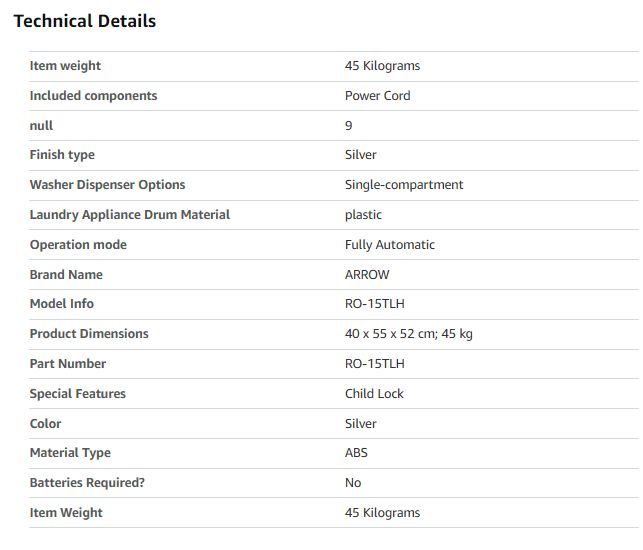
Task: Click the Included components label
Action: [x=93, y=96]
